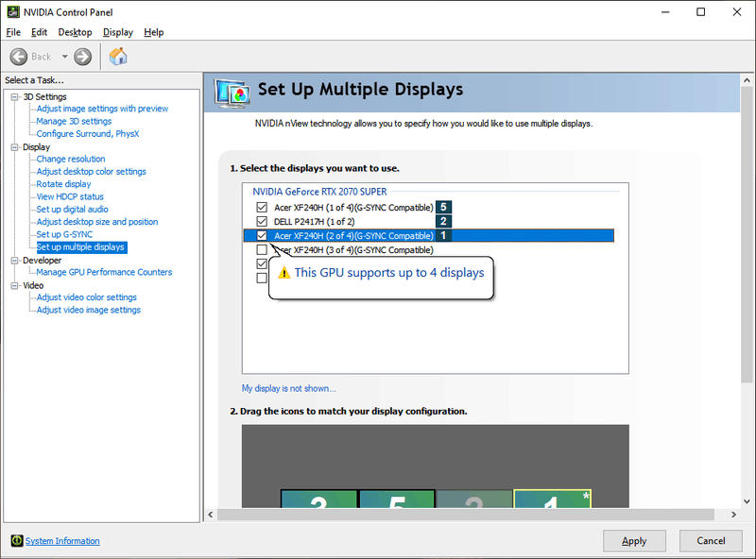
Task: Select the Rotate display task
Action: coord(63,183)
